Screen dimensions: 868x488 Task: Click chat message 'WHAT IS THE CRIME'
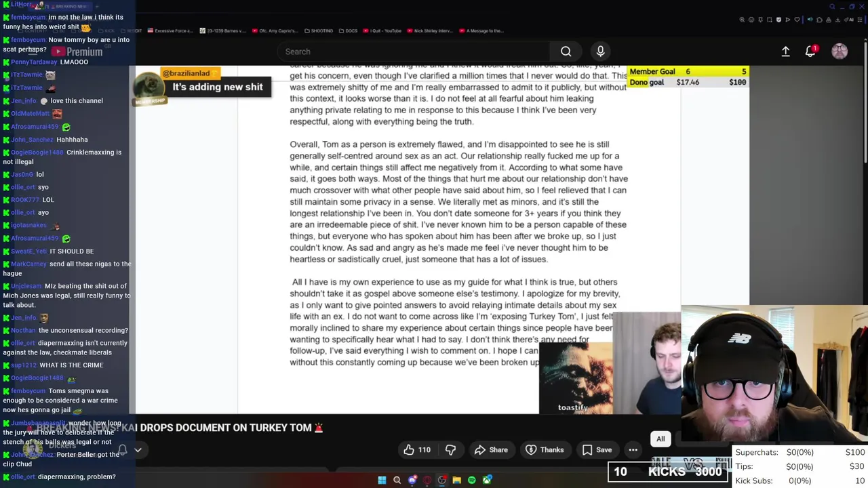pyautogui.click(x=71, y=365)
